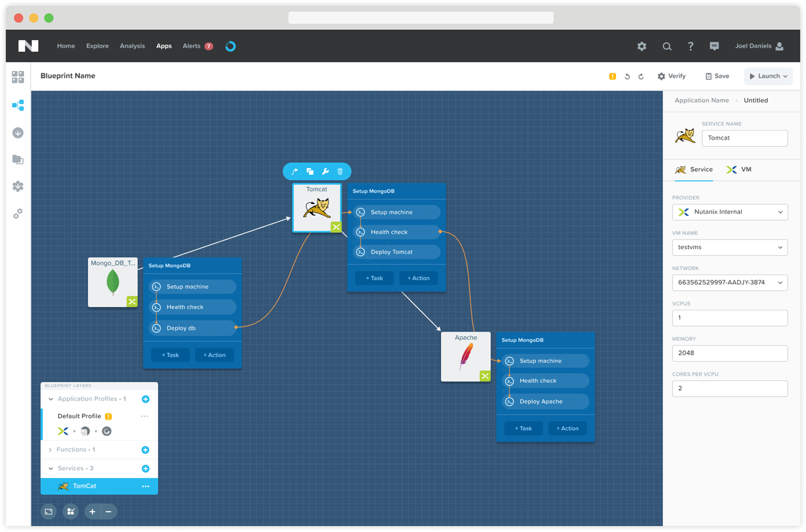
Task: Select the TomCat layer row
Action: (99, 486)
